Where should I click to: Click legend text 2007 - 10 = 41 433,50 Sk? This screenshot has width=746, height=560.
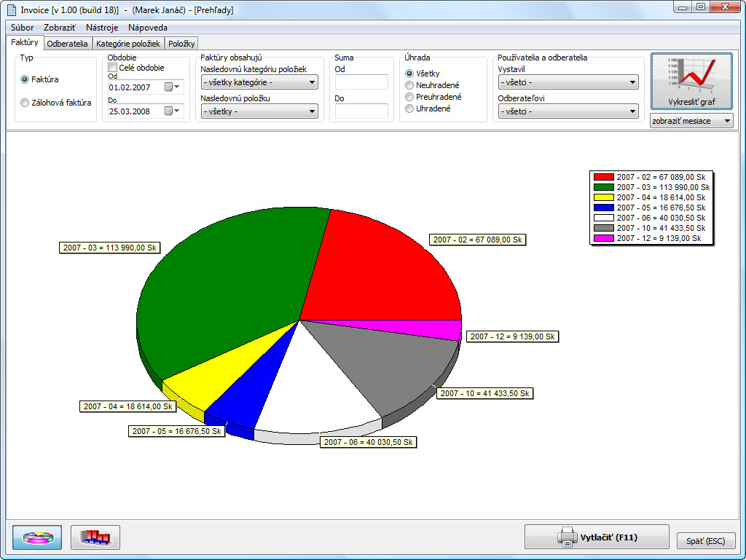click(661, 228)
